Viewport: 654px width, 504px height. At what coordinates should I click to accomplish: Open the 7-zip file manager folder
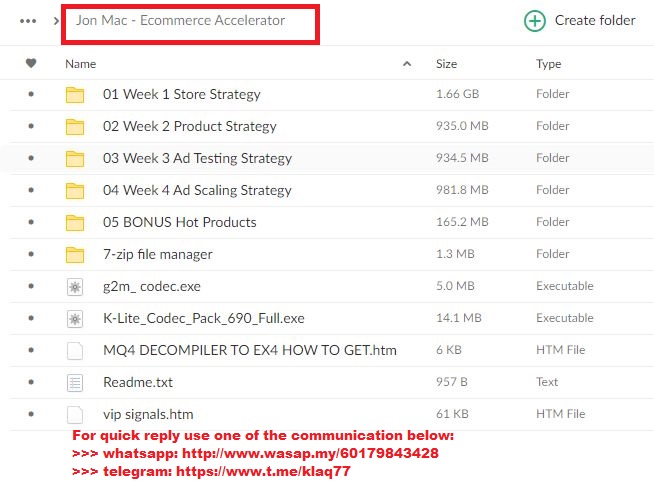coord(158,255)
